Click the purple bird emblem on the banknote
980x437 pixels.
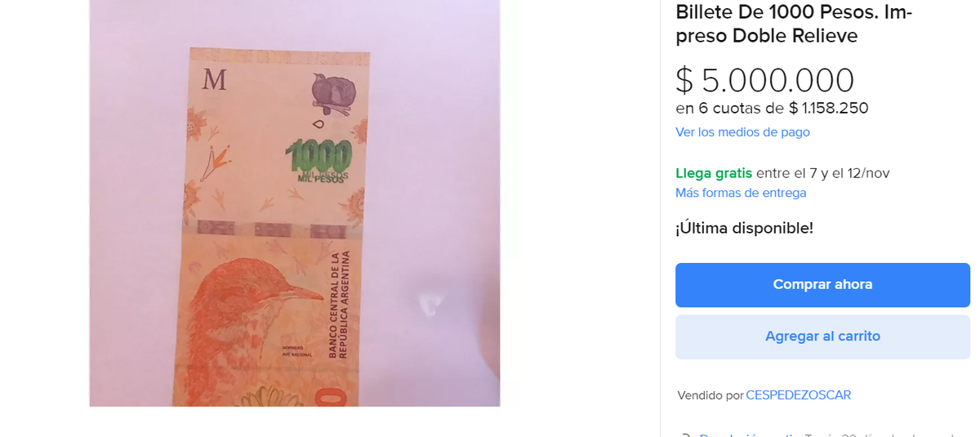point(333,94)
